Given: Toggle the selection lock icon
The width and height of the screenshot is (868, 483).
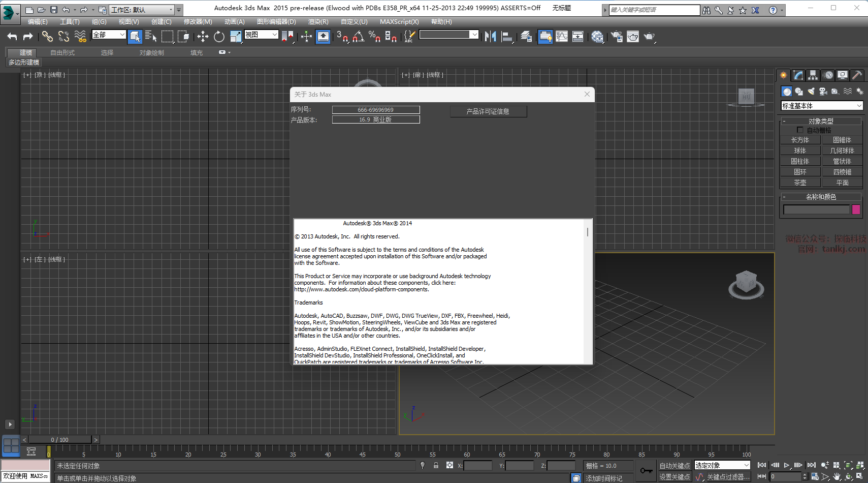Looking at the screenshot, I should click(x=436, y=465).
